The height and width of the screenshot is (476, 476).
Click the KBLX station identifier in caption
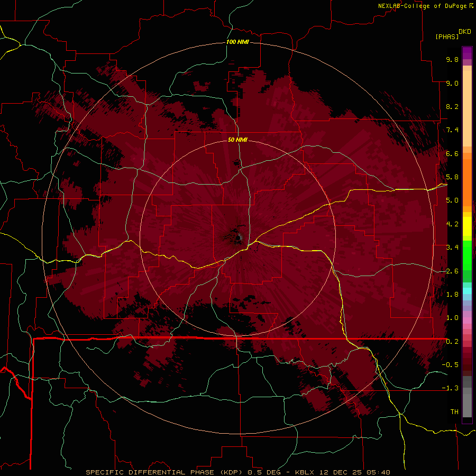click(305, 472)
